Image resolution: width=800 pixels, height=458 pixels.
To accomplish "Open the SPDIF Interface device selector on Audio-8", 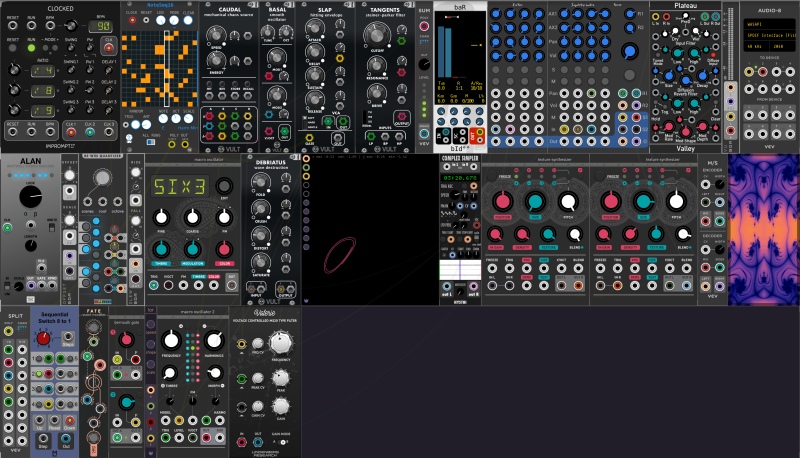I will [x=770, y=35].
